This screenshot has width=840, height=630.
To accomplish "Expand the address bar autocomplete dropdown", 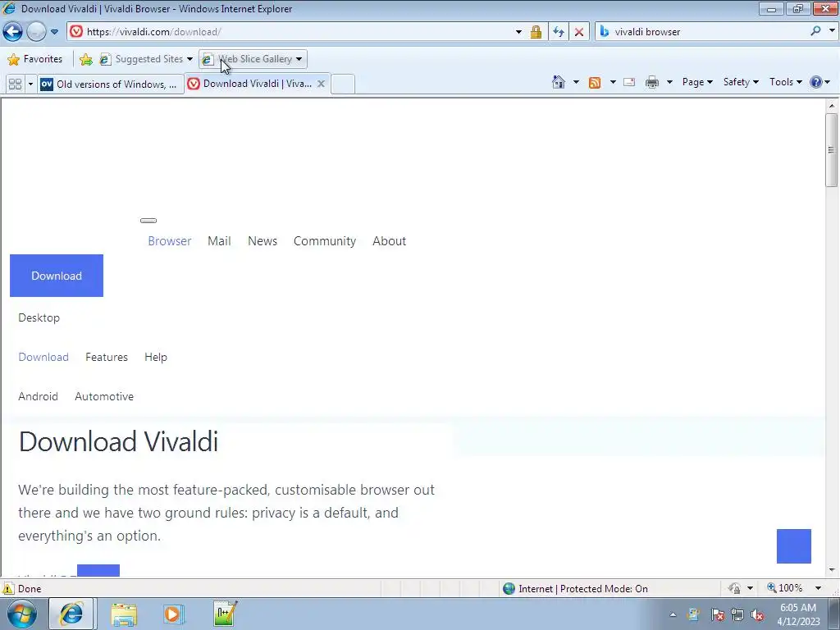I will pos(518,32).
